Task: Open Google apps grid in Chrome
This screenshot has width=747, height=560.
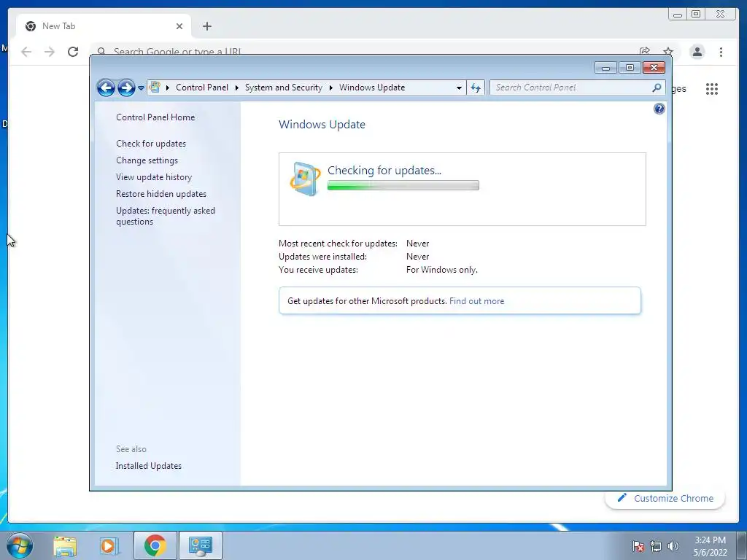Action: pyautogui.click(x=712, y=89)
